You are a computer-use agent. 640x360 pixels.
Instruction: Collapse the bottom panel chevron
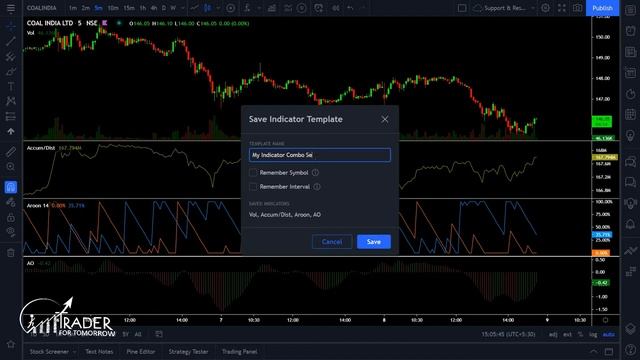(593, 351)
